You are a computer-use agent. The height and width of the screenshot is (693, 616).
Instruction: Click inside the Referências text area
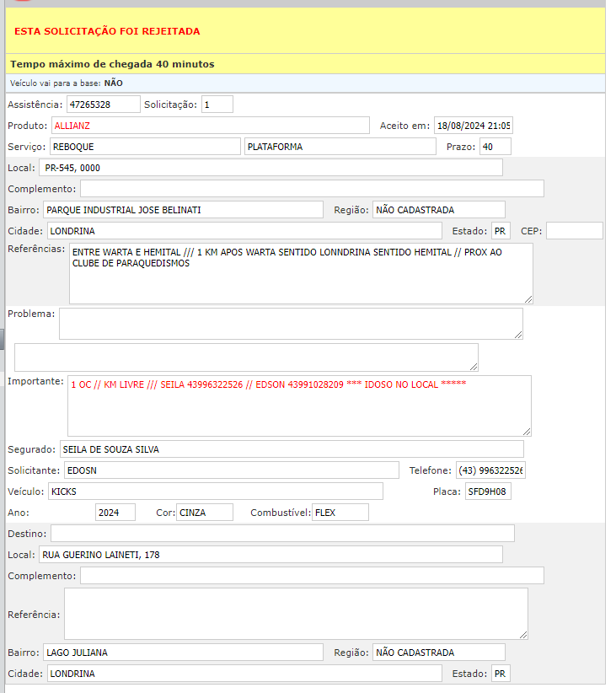tap(300, 273)
